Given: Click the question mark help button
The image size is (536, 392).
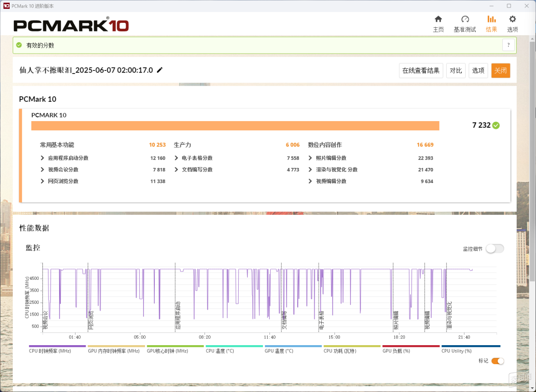Looking at the screenshot, I should (508, 45).
